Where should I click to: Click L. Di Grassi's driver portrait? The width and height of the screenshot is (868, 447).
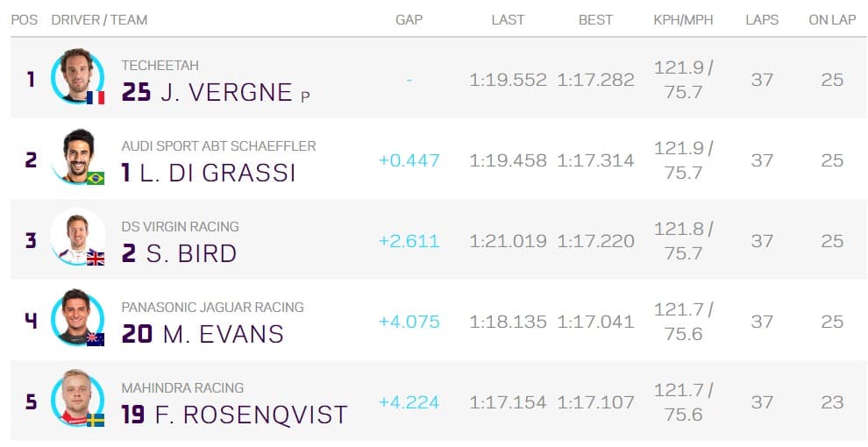coord(75,155)
